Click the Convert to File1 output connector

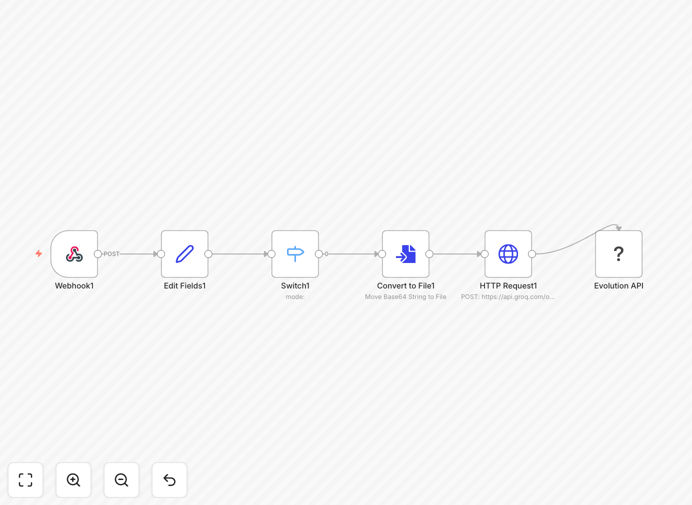coord(429,254)
